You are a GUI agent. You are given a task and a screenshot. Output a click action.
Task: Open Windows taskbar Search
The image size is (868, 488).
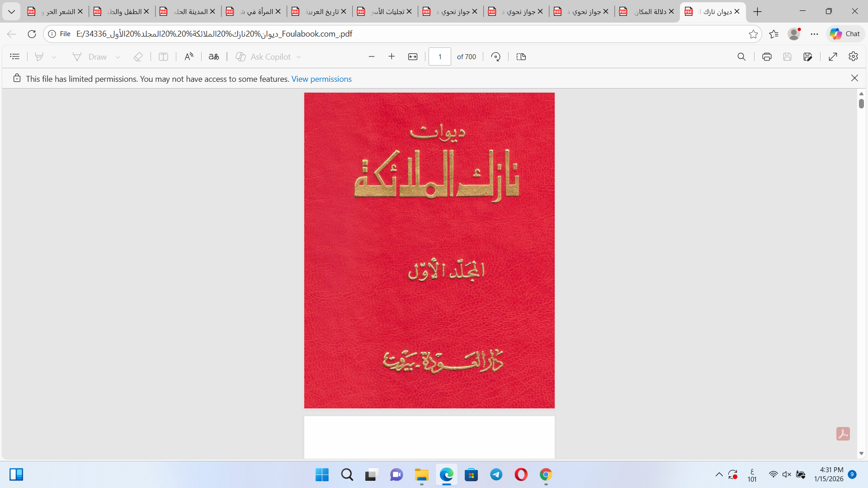[x=347, y=475]
